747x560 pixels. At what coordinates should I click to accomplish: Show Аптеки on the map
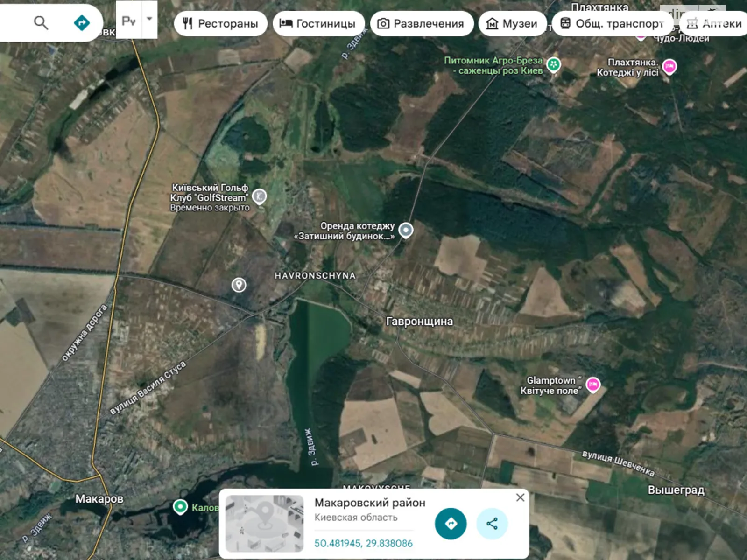(x=714, y=23)
